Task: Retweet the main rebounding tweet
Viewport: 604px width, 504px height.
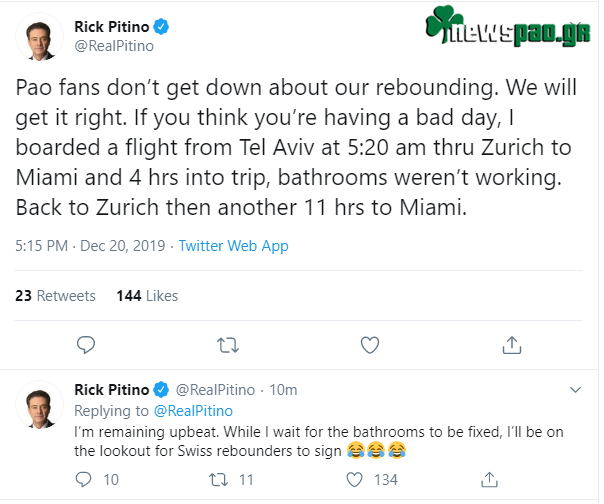Action: 228,345
